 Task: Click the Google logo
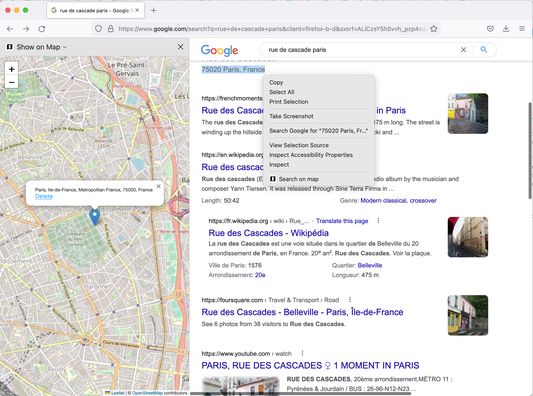[x=219, y=50]
